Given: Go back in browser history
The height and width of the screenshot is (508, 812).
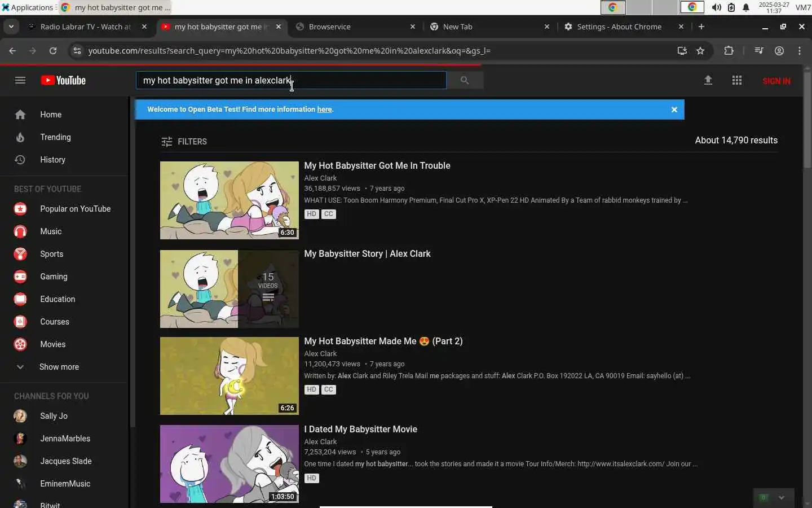Looking at the screenshot, I should click(12, 51).
